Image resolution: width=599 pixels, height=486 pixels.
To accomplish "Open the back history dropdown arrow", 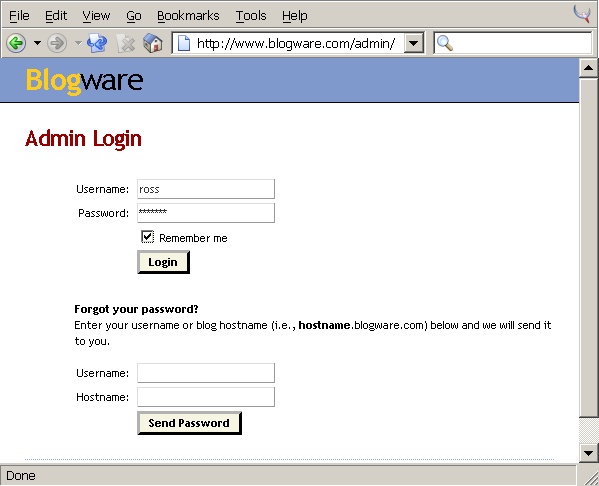I will tap(37, 43).
